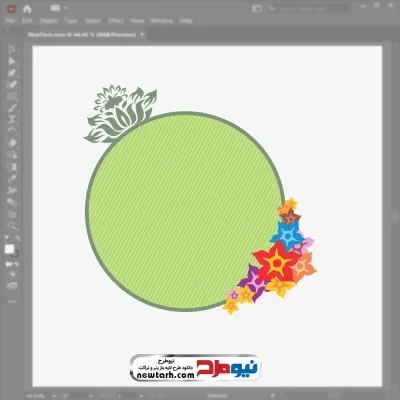The width and height of the screenshot is (400, 400).
Task: Swap fill and stroke arrows
Action: [17, 238]
